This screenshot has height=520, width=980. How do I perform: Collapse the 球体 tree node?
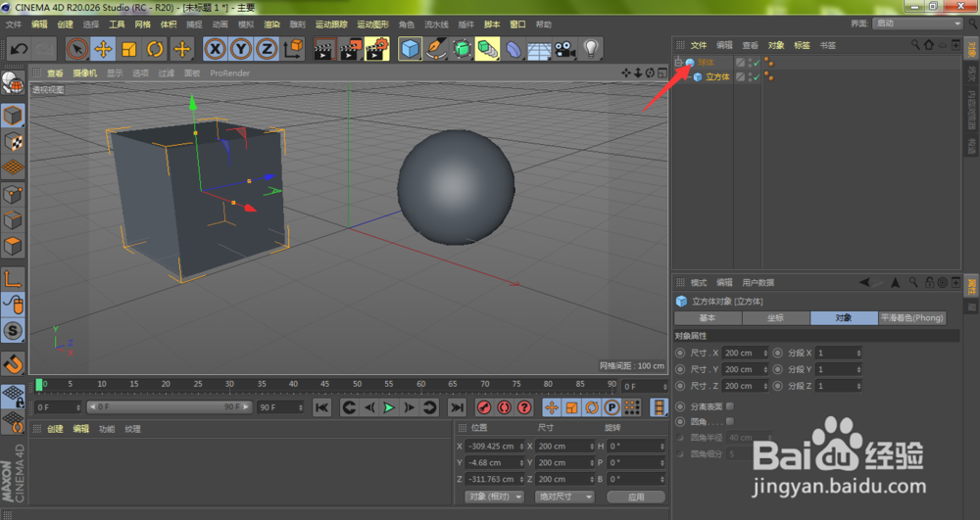(679, 62)
